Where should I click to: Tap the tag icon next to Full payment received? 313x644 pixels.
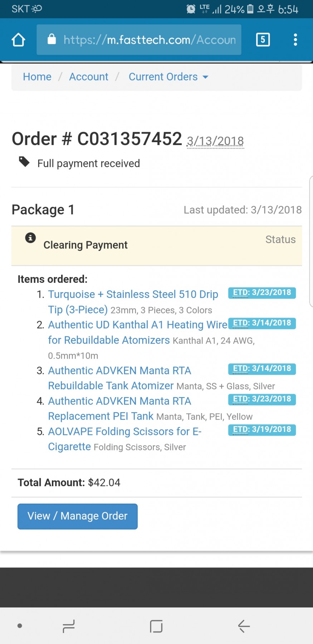click(24, 162)
